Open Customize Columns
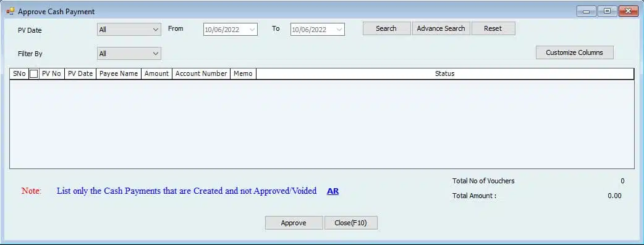The height and width of the screenshot is (245, 644). pyautogui.click(x=575, y=52)
